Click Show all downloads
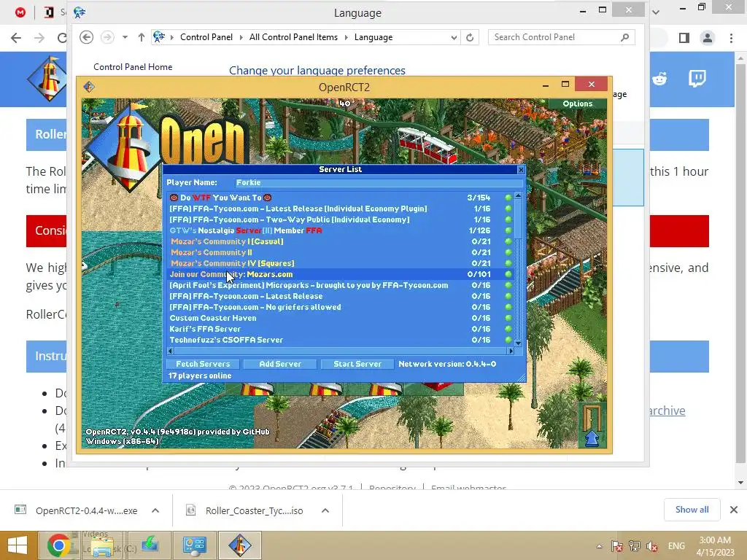The height and width of the screenshot is (560, 747). (x=692, y=510)
